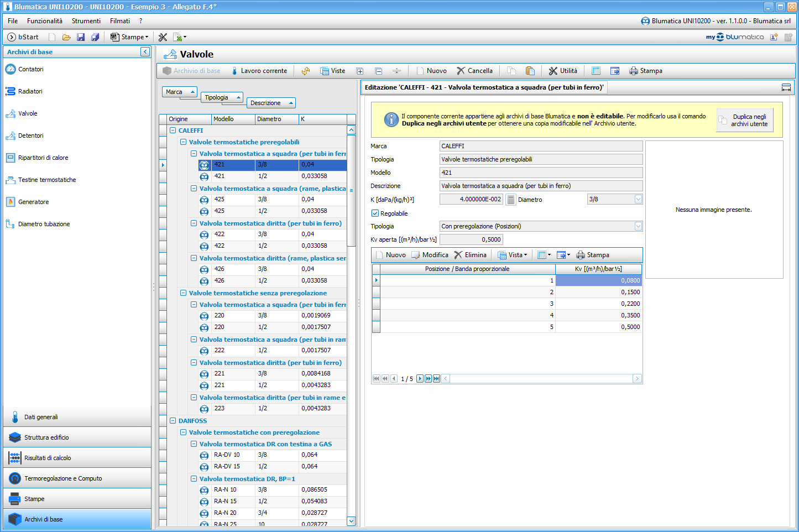The width and height of the screenshot is (799, 532).
Task: Click the save all (multiple disks) icon
Action: [x=95, y=37]
